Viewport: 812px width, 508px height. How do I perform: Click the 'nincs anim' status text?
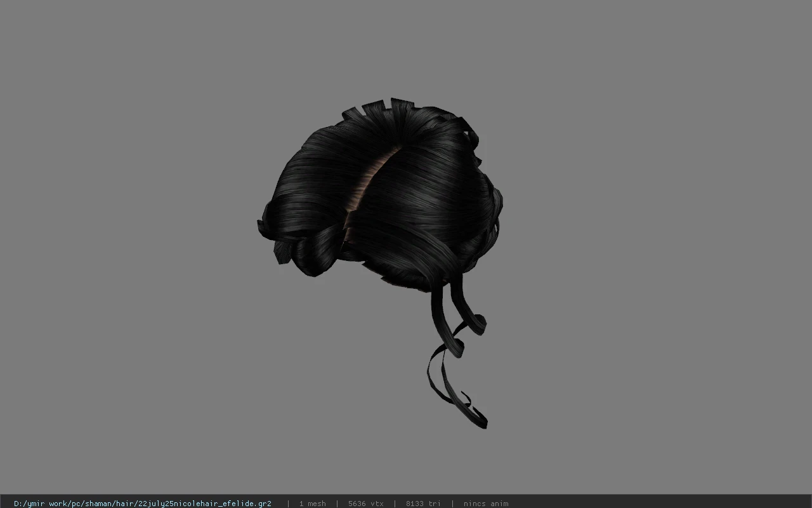point(486,504)
